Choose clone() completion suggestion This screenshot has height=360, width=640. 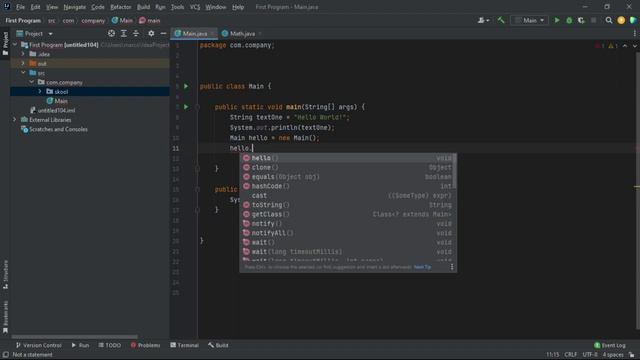[x=347, y=167]
